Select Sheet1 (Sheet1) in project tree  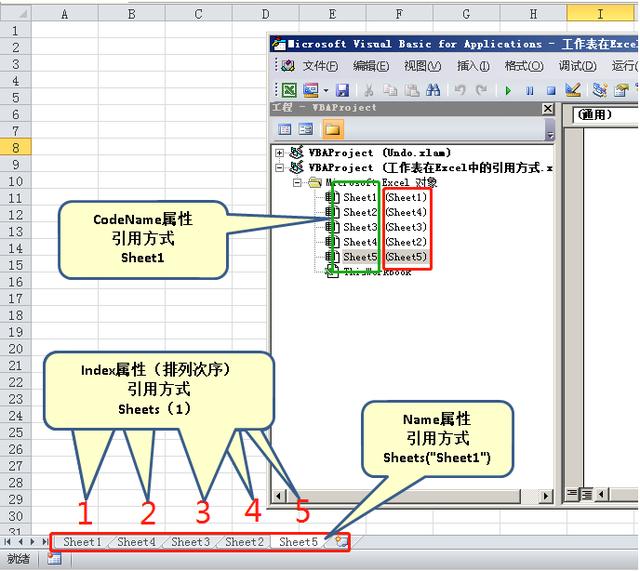coord(384,198)
